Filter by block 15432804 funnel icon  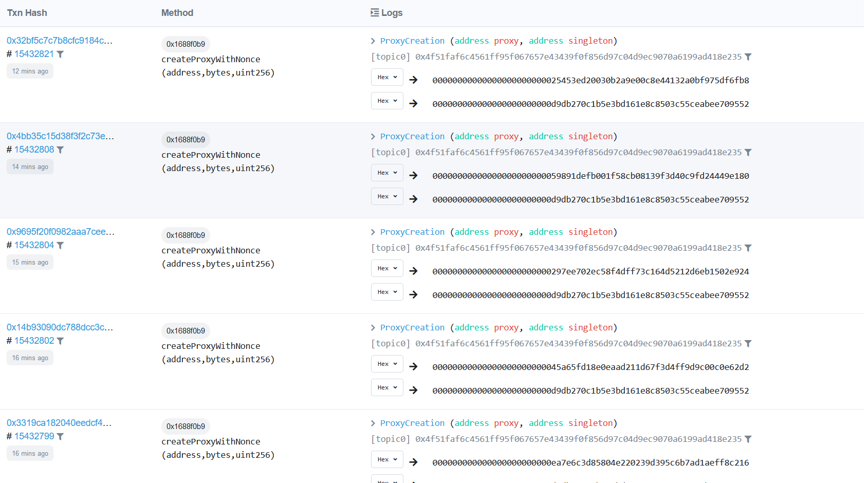pyautogui.click(x=60, y=246)
